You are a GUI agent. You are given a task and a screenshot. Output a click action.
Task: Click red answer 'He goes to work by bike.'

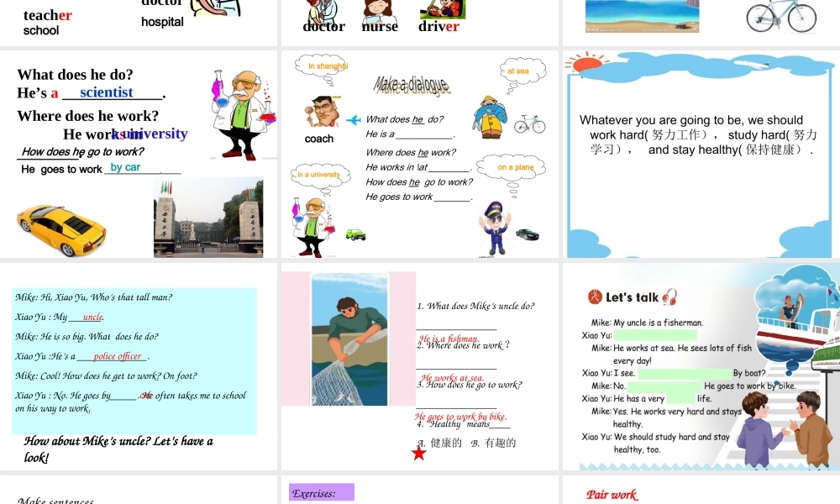coord(460,416)
